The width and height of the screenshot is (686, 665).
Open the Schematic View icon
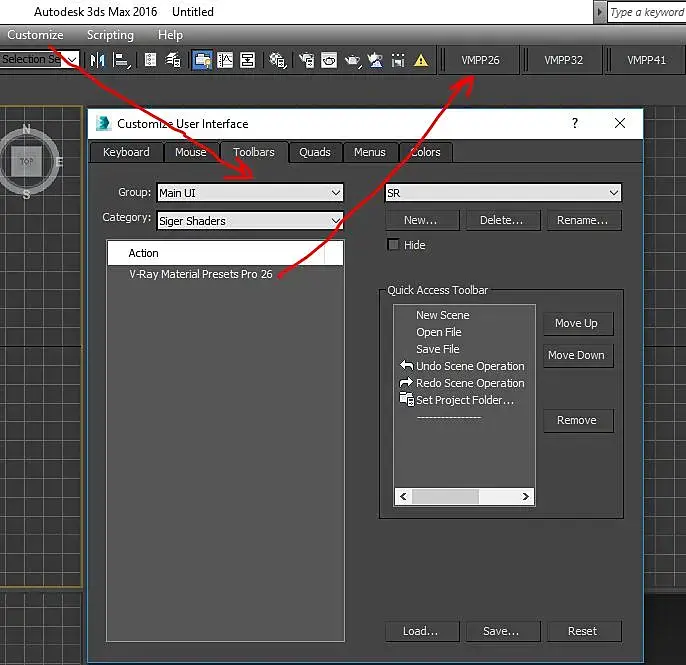tap(247, 60)
